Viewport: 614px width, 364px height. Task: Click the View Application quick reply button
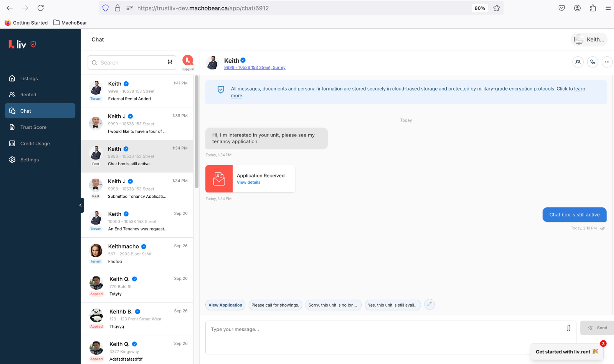pyautogui.click(x=225, y=305)
